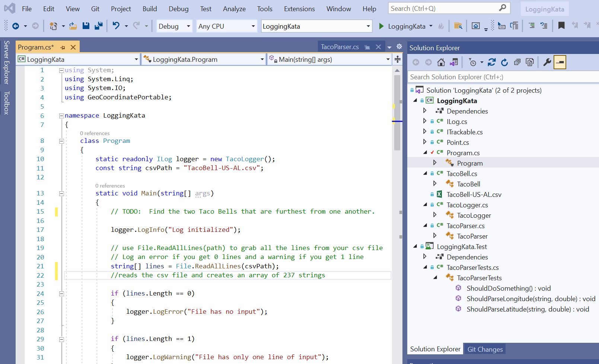Open Properties using the wrench icon
599x364 pixels.
[x=547, y=63]
